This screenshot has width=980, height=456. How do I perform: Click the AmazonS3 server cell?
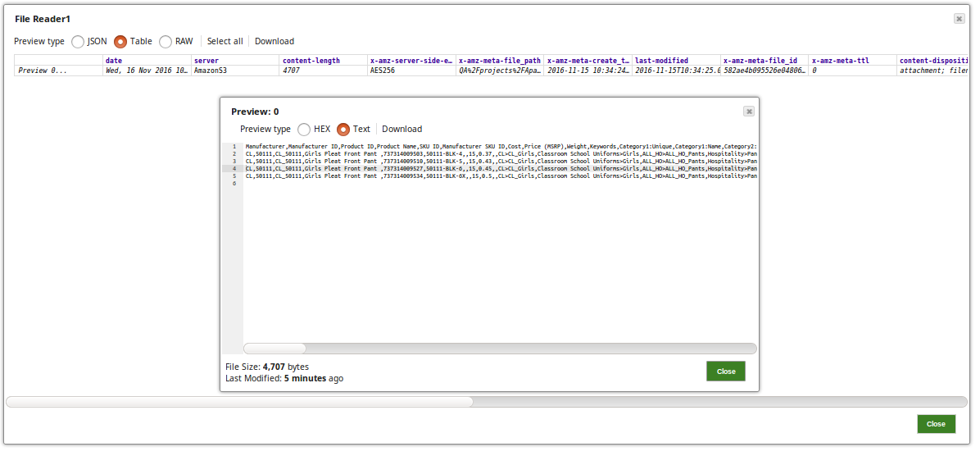236,71
